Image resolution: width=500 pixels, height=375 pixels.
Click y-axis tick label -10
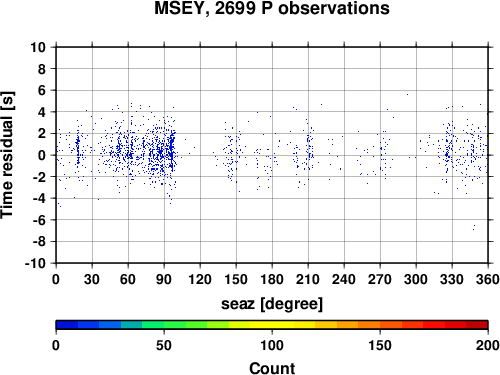[x=36, y=263]
